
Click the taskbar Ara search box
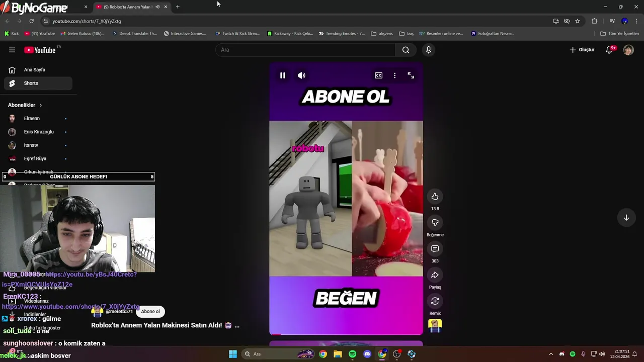[x=278, y=354]
